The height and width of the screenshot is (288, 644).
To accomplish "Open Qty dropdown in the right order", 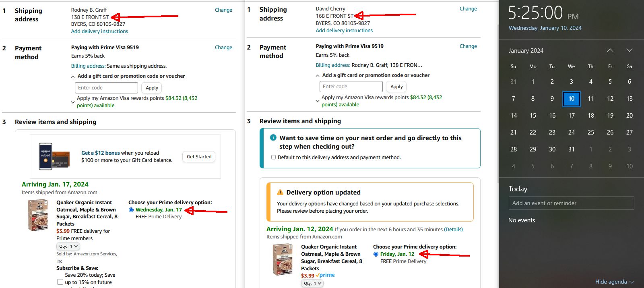I will (x=312, y=283).
